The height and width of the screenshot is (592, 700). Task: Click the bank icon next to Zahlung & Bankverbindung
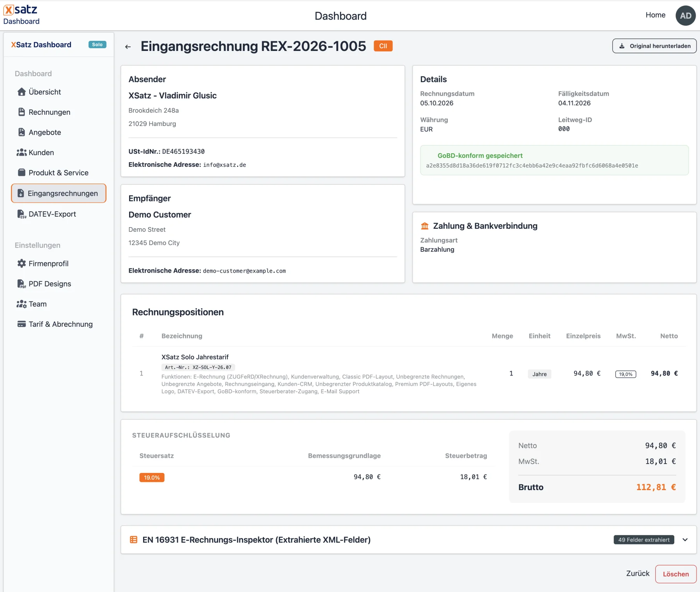(425, 226)
